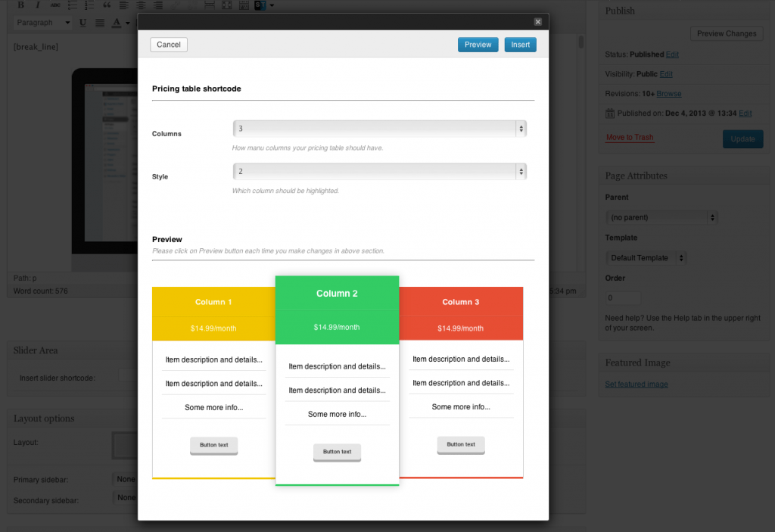Apply italic formatting
This screenshot has width=775, height=532.
click(38, 5)
